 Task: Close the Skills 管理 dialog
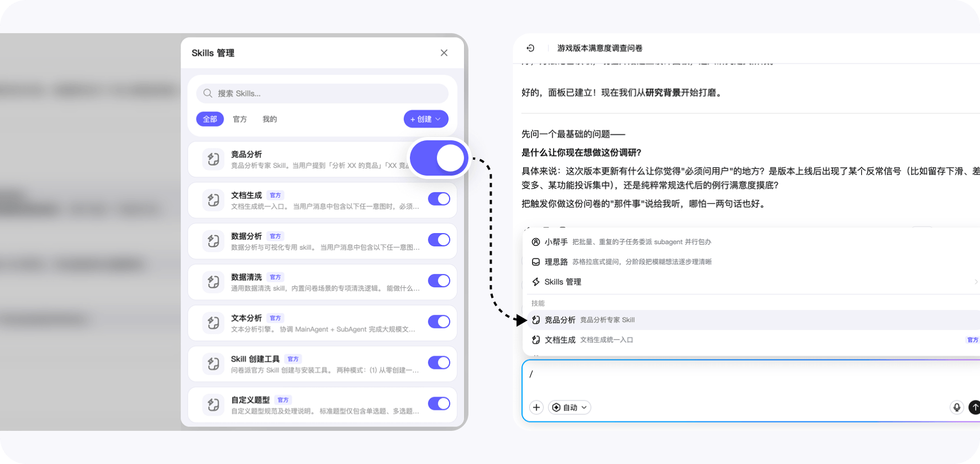point(444,53)
